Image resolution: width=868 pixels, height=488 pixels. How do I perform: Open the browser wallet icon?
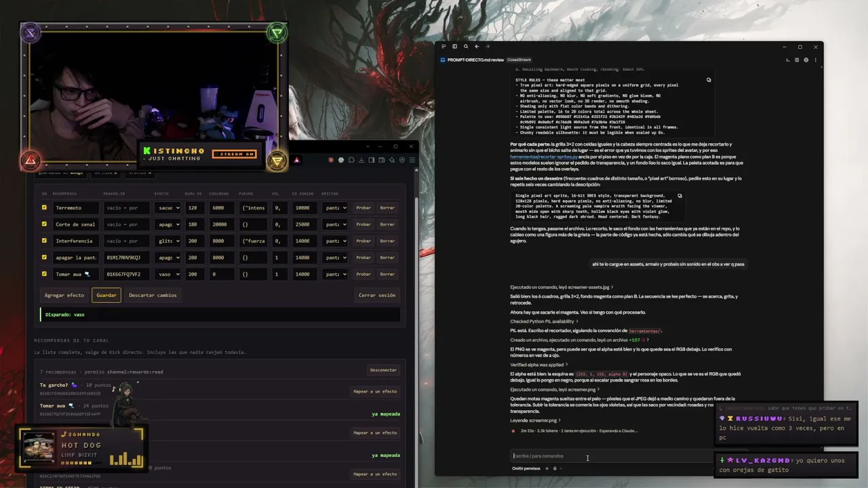click(x=382, y=160)
